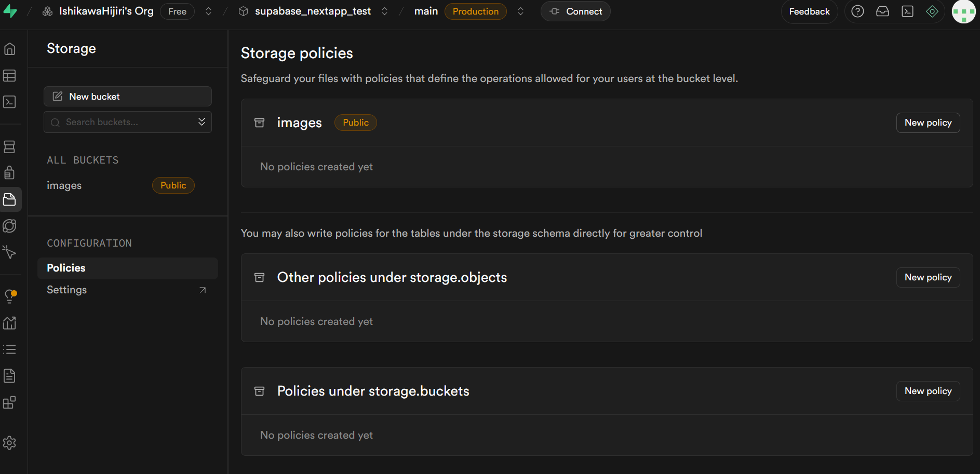Click No policies created yet under storage.objects

(316, 321)
